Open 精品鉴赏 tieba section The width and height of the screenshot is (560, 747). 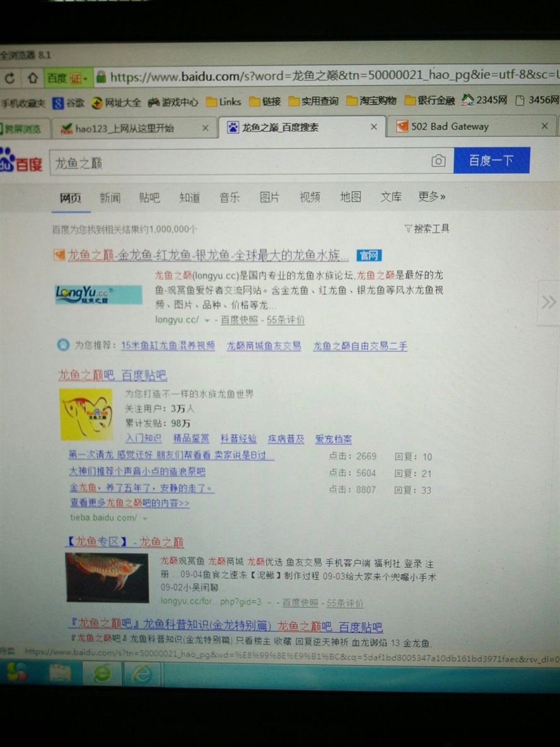(191, 438)
